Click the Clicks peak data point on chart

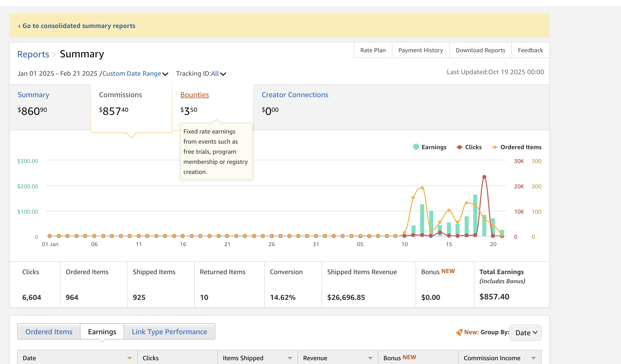pos(484,177)
